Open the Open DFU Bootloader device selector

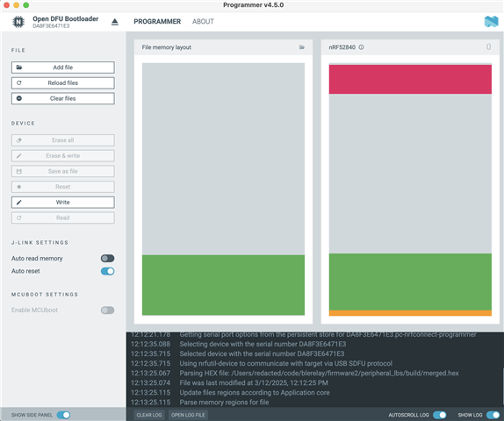66,22
